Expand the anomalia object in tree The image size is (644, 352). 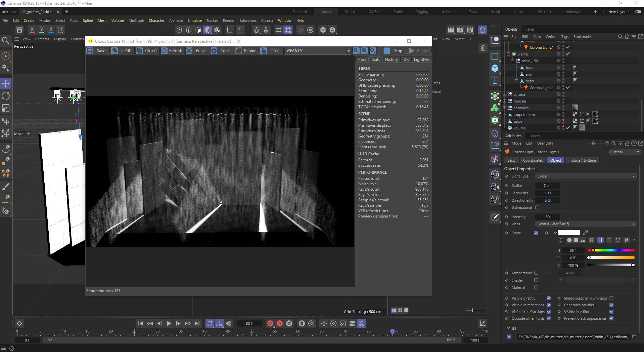point(504,108)
